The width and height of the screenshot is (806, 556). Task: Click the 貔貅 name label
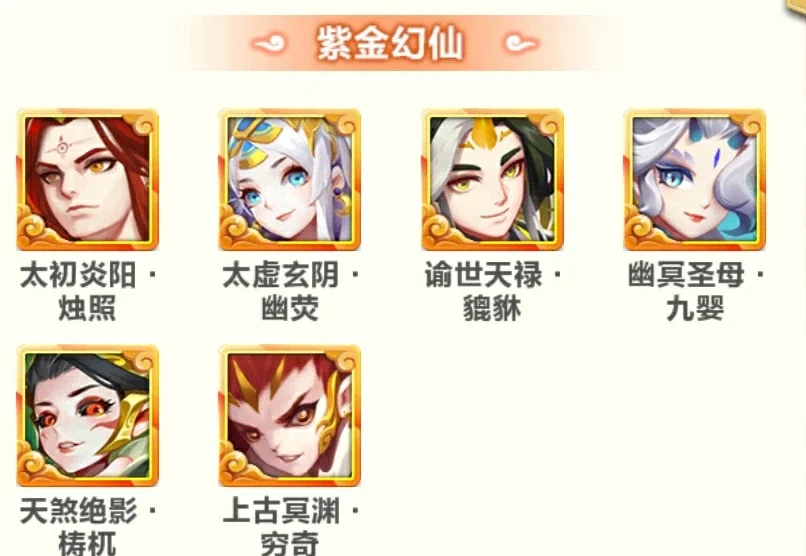492,308
